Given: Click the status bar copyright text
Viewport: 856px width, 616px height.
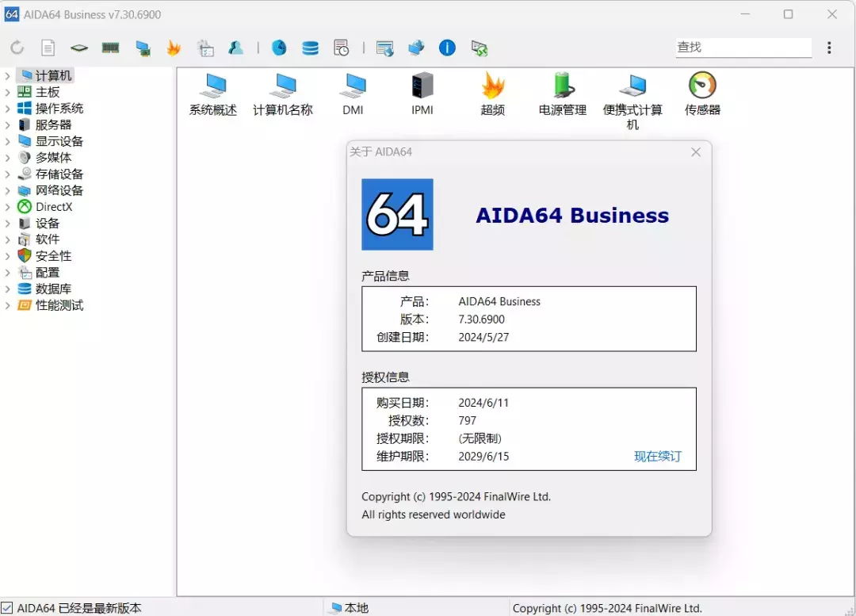Looking at the screenshot, I should (607, 608).
